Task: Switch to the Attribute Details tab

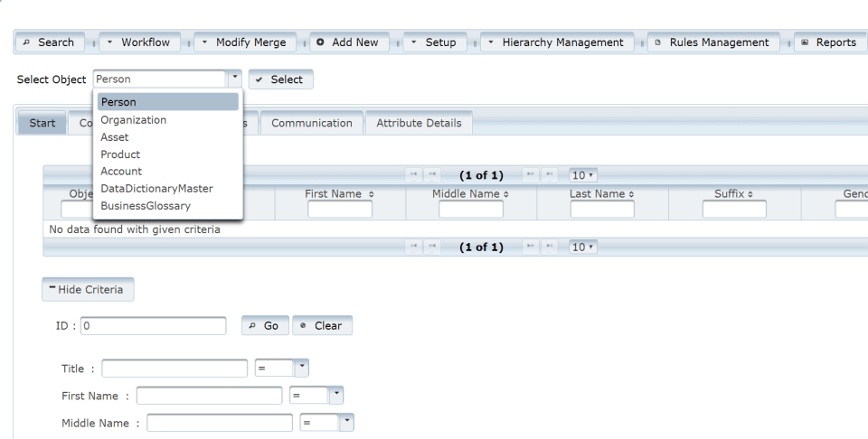Action: click(419, 123)
